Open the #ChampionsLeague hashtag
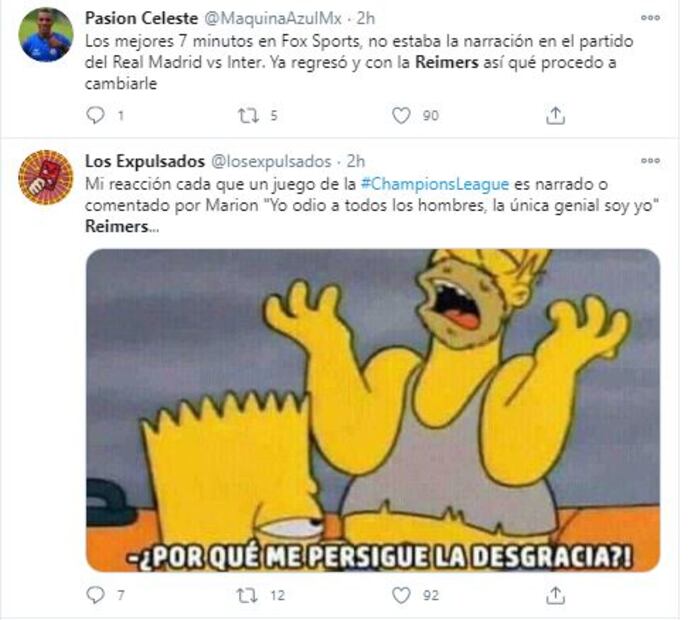 [434, 184]
